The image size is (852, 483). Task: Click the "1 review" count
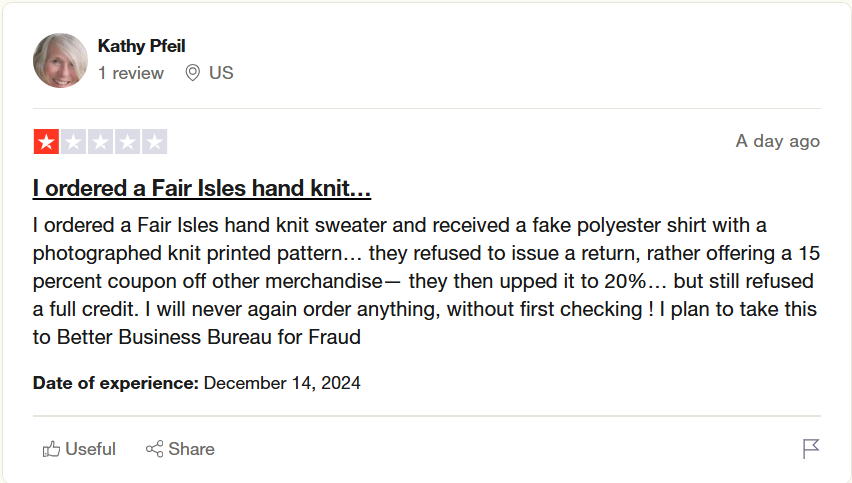click(131, 73)
